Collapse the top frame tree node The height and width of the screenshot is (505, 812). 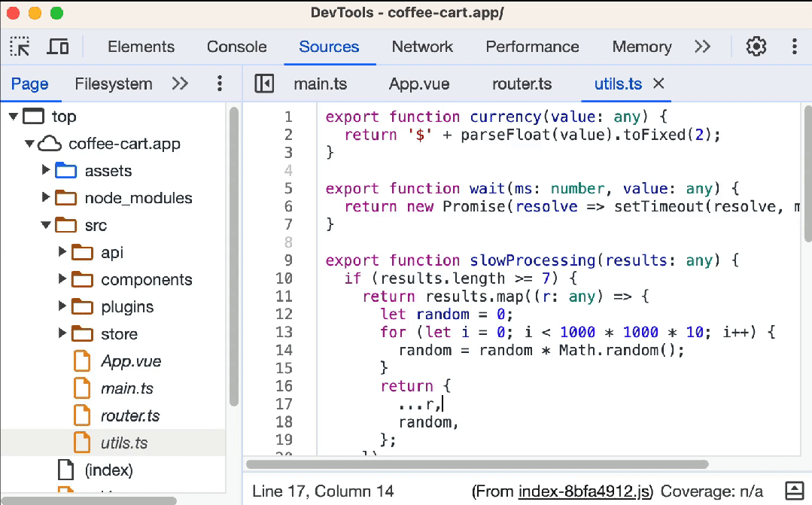click(14, 117)
